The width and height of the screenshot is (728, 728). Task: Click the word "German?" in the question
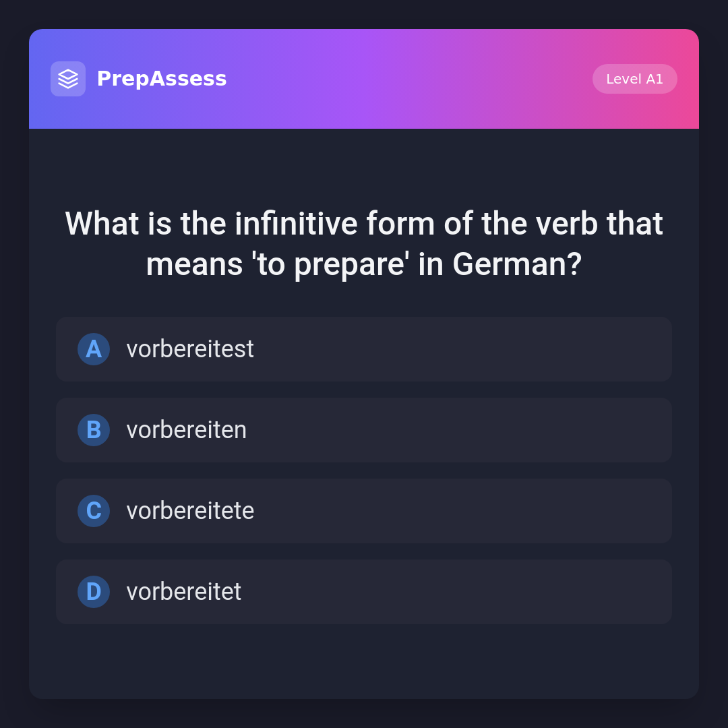[x=517, y=264]
